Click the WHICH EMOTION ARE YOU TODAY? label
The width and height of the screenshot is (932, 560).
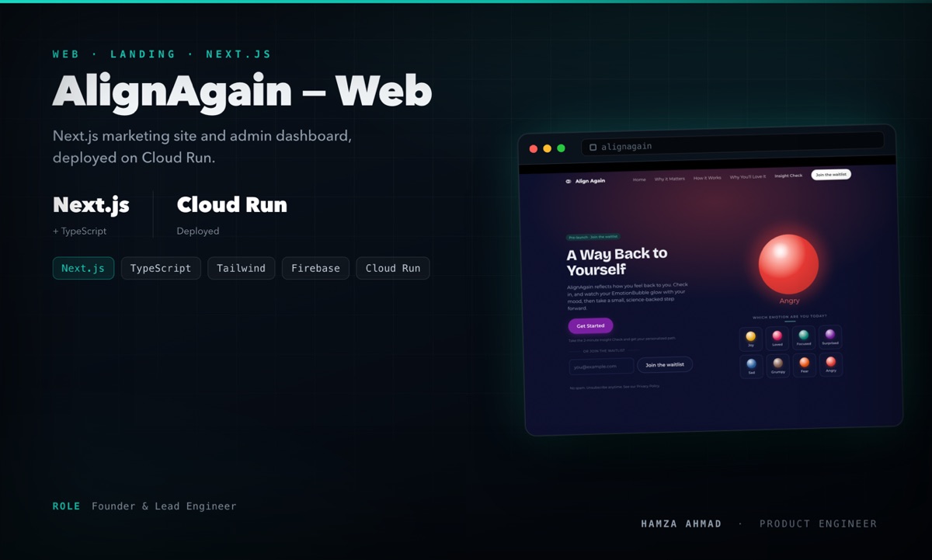[790, 316]
